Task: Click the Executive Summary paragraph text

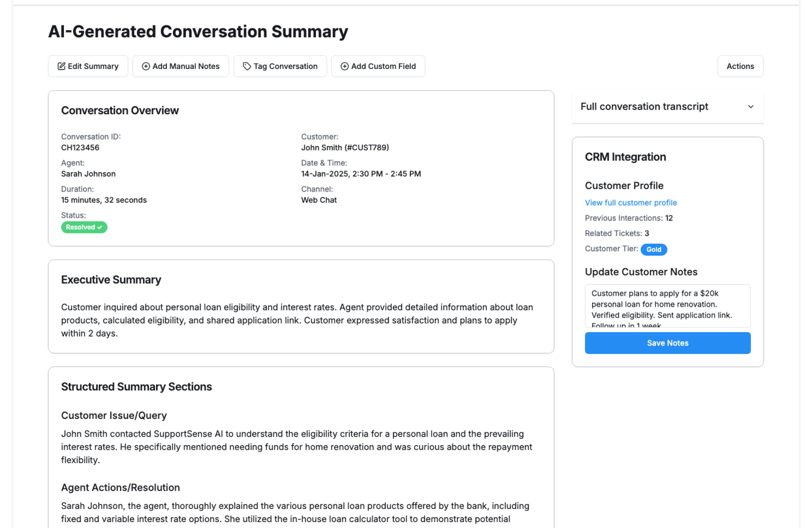Action: (x=297, y=320)
